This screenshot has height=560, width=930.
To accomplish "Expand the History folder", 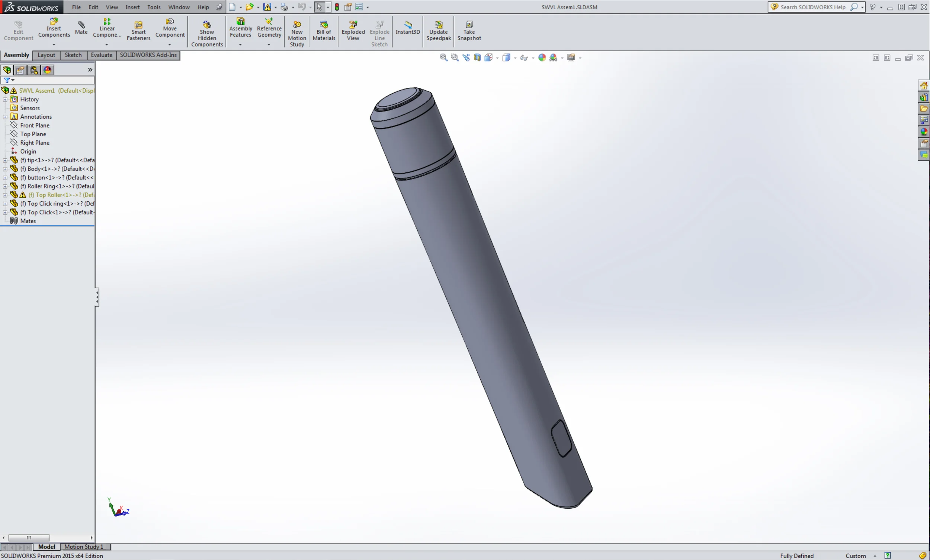I will point(5,100).
